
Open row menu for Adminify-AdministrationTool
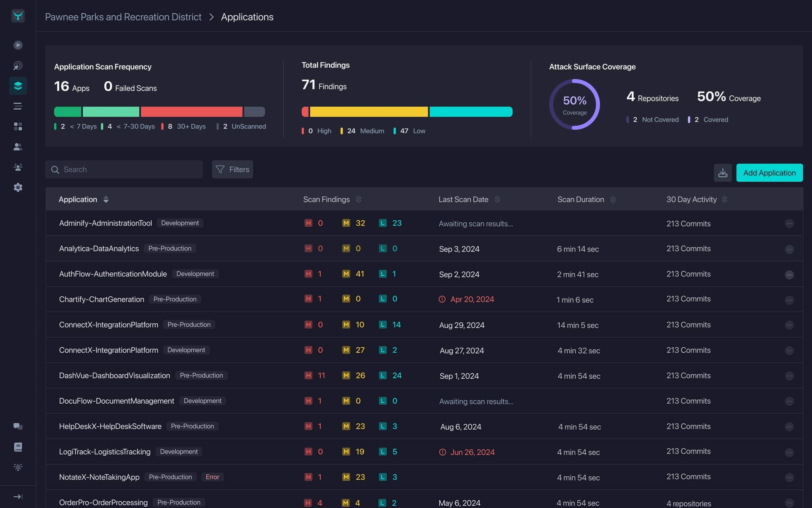coord(789,223)
